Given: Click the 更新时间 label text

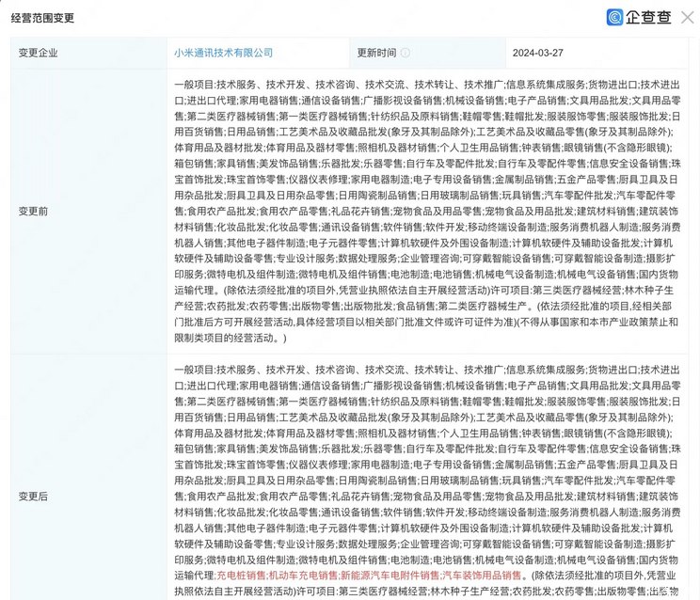Looking at the screenshot, I should (375, 53).
